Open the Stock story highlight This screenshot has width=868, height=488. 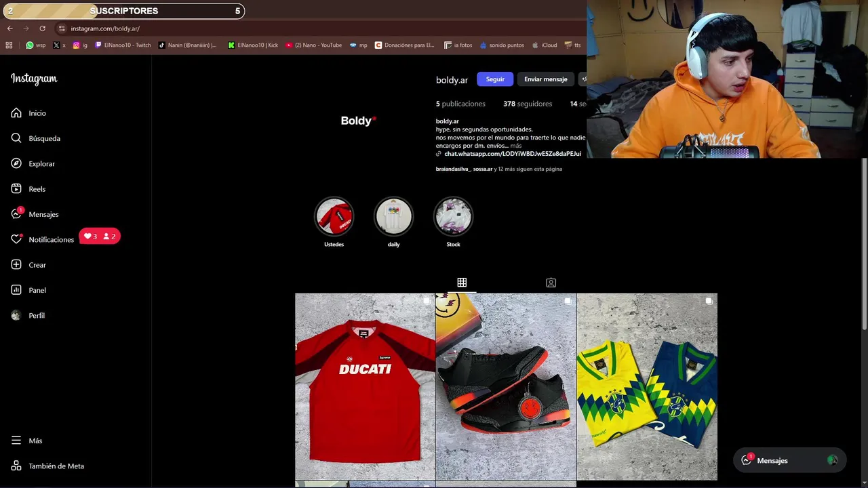click(453, 216)
